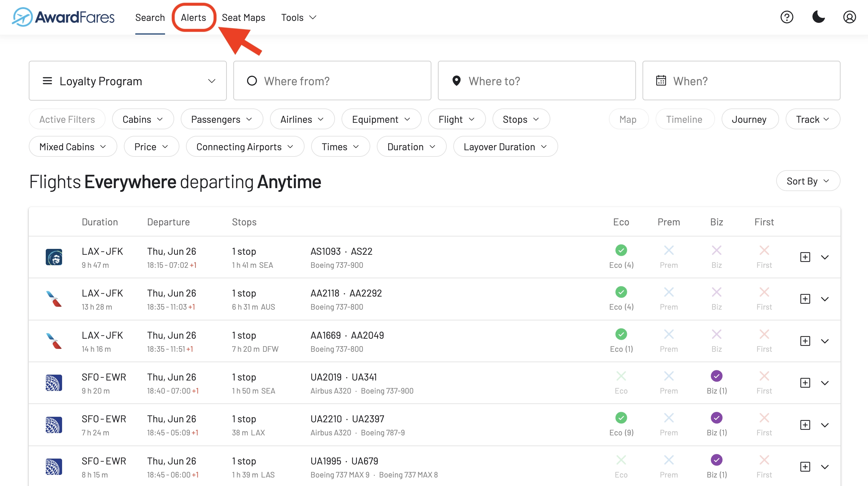Click the Where from? input field
Image resolution: width=868 pixels, height=486 pixels.
(x=332, y=81)
